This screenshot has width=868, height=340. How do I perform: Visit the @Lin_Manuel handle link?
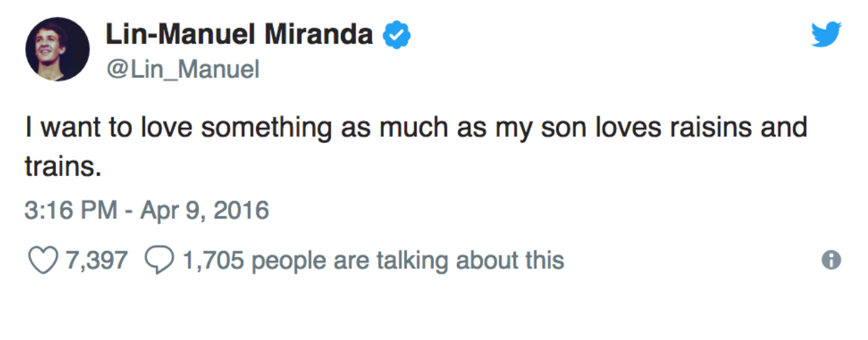183,69
